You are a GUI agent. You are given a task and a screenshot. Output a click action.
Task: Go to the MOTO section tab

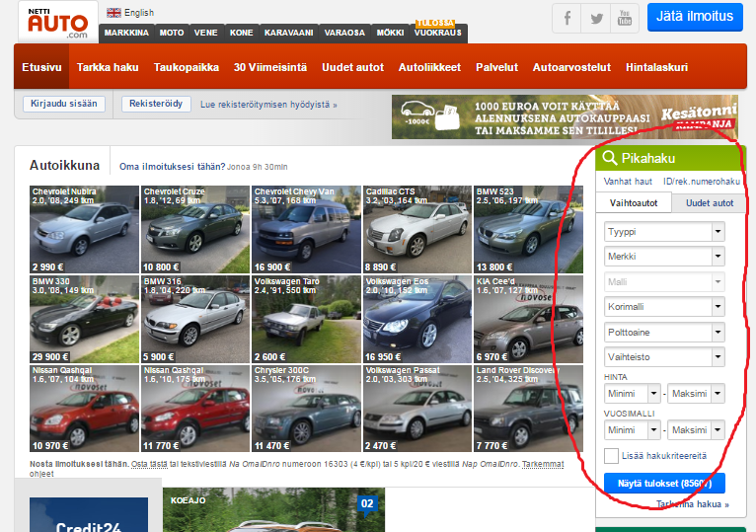pyautogui.click(x=172, y=33)
